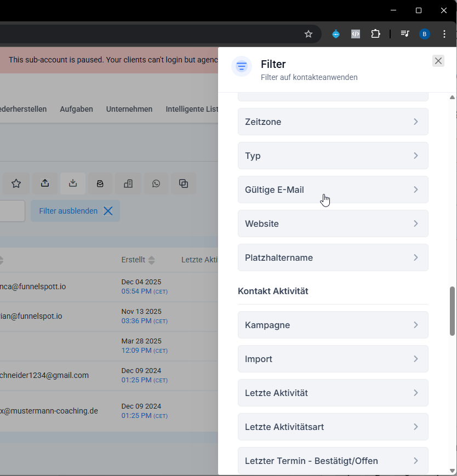The width and height of the screenshot is (457, 476).
Task: Click the merge/duplicate contacts icon
Action: (x=184, y=183)
